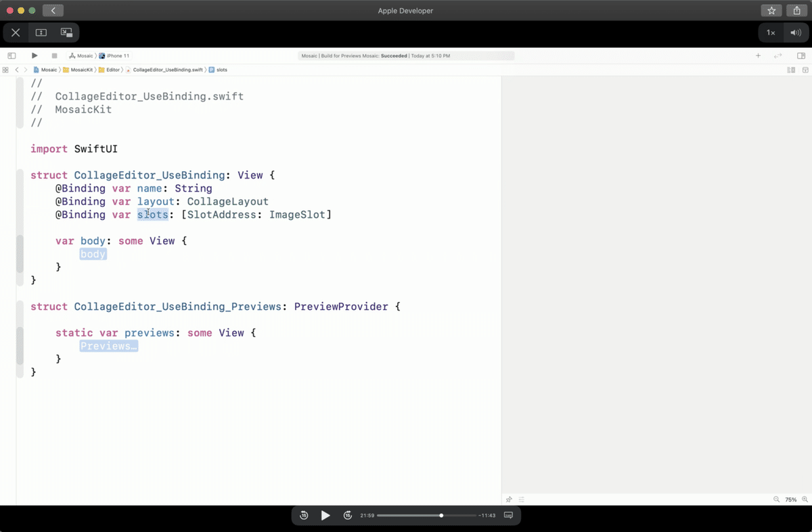This screenshot has width=812, height=532.
Task: Open Xcode library with plus button
Action: tap(758, 56)
